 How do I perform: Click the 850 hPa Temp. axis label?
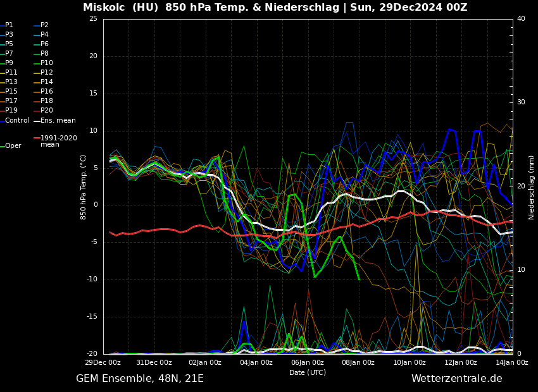click(x=84, y=187)
